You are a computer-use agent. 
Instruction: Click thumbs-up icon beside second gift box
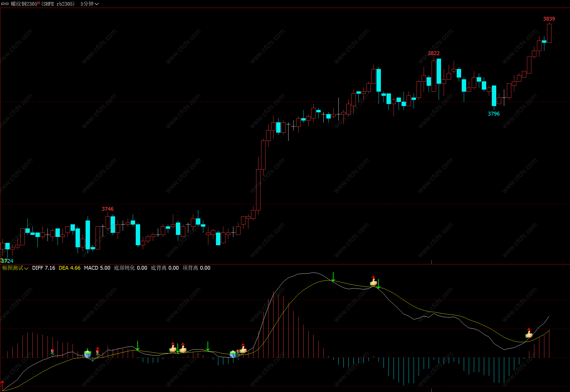tap(243, 350)
